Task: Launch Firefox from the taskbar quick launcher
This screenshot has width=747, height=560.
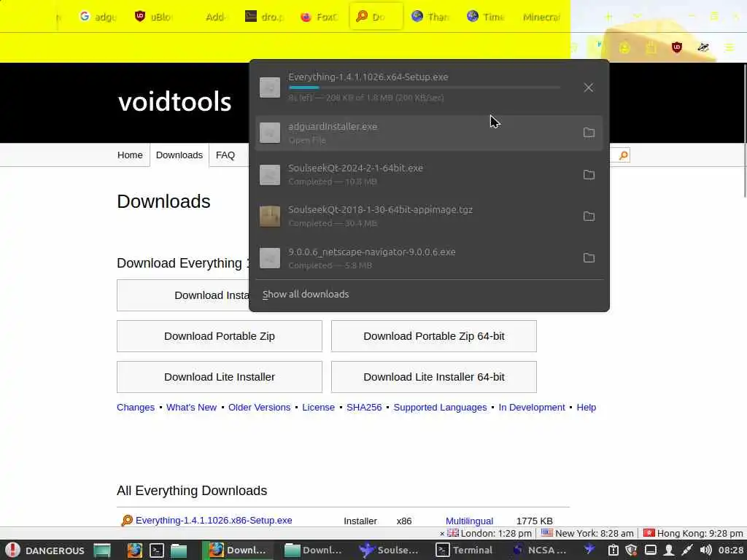Action: [x=135, y=551]
